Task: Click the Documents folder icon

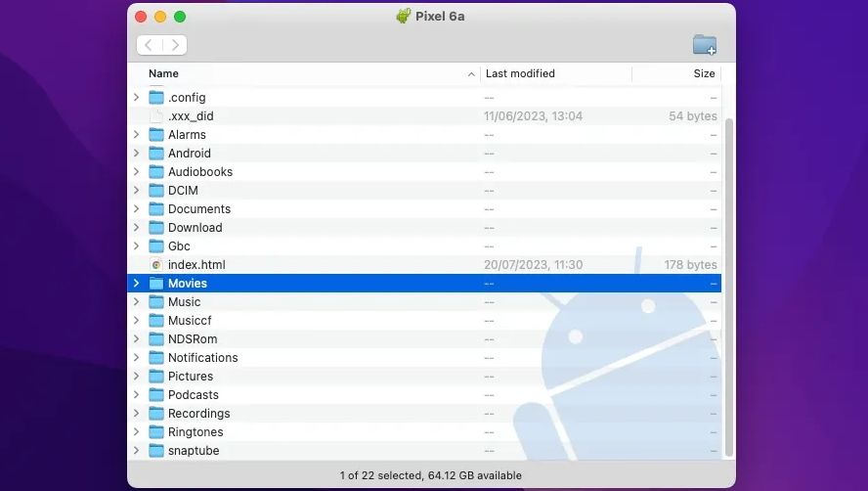Action: 156,209
